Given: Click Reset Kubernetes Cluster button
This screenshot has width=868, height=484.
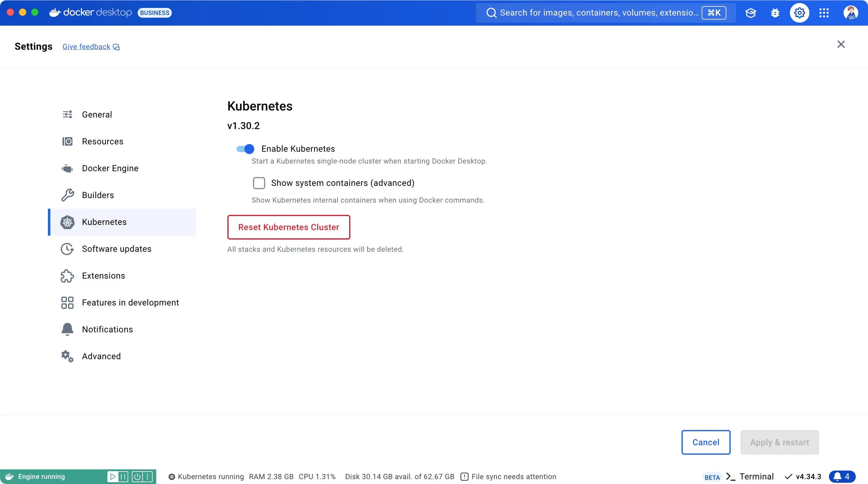Looking at the screenshot, I should tap(289, 227).
